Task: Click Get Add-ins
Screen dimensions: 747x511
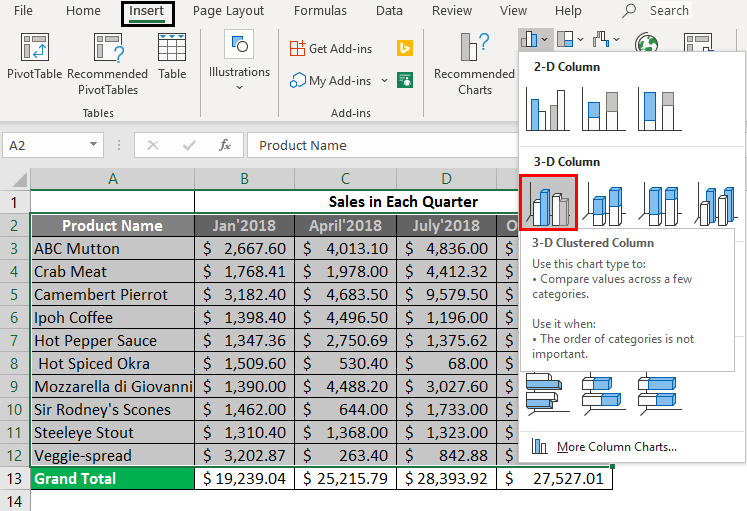Action: point(331,49)
